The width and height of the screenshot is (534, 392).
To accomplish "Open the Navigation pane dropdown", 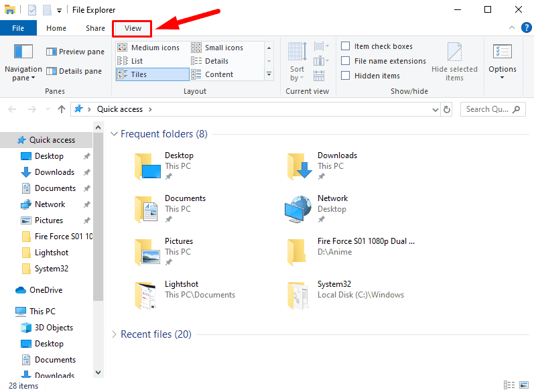I will click(23, 63).
